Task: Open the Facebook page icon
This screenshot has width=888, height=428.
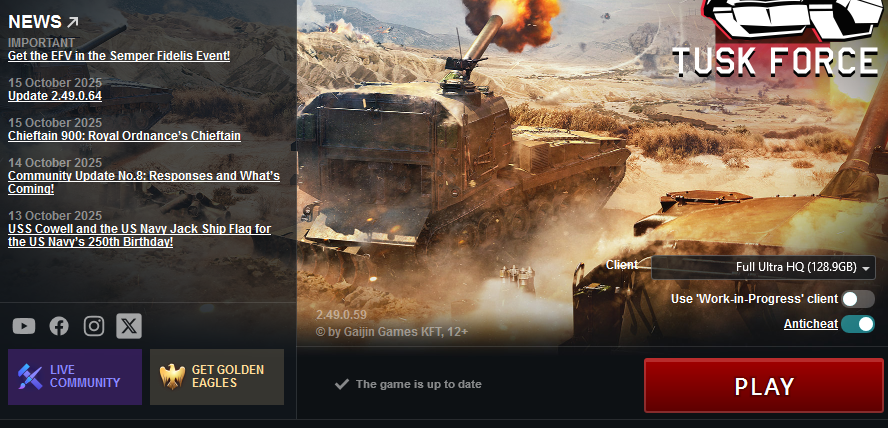Action: 59,326
